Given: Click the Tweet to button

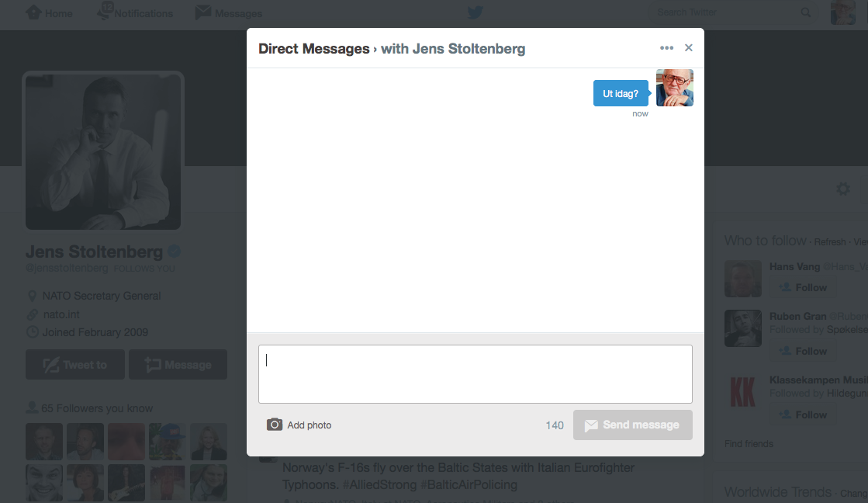Looking at the screenshot, I should (75, 365).
